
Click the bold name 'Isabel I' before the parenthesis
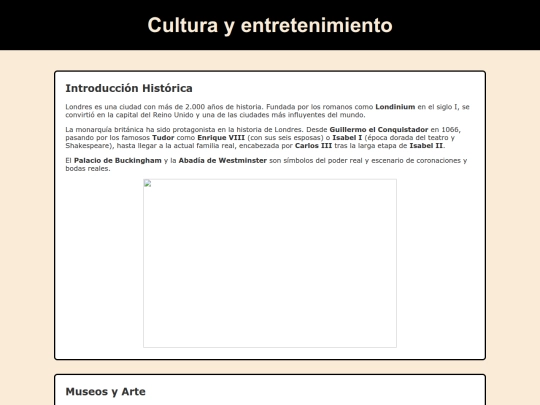(x=347, y=137)
